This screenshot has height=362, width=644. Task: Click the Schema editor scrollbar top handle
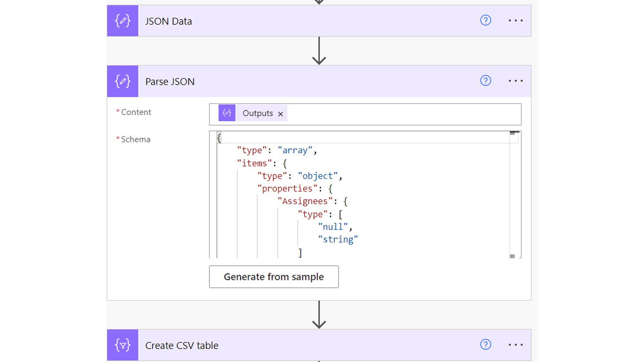pos(512,133)
